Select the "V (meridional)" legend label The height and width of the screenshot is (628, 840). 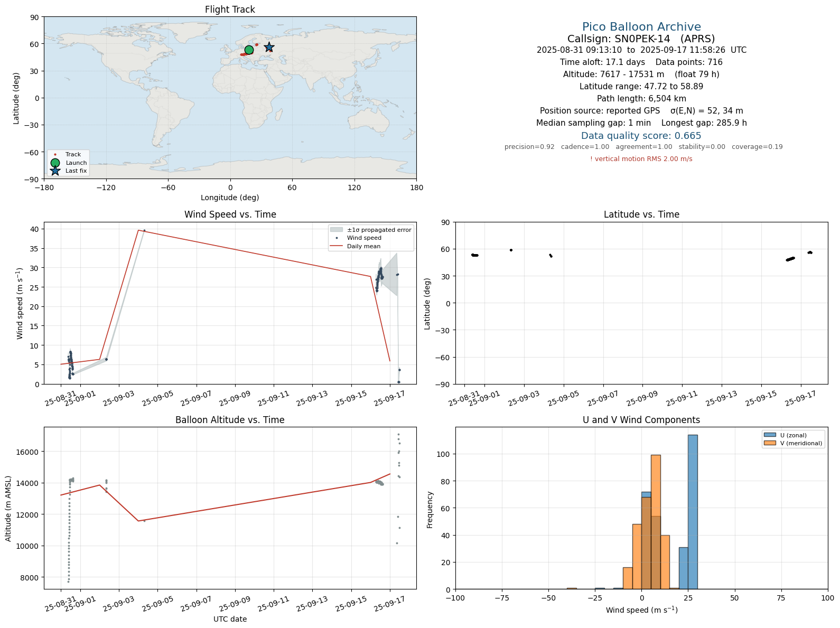click(801, 444)
